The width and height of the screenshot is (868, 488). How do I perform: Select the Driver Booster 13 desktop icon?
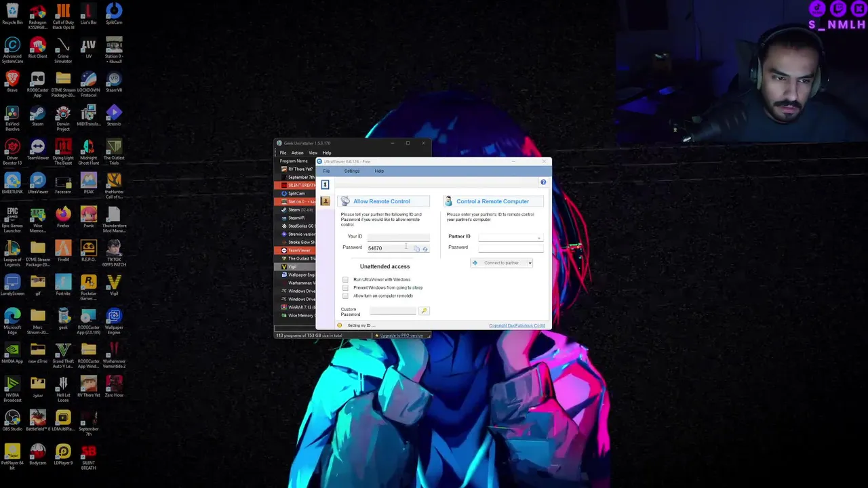tap(12, 150)
